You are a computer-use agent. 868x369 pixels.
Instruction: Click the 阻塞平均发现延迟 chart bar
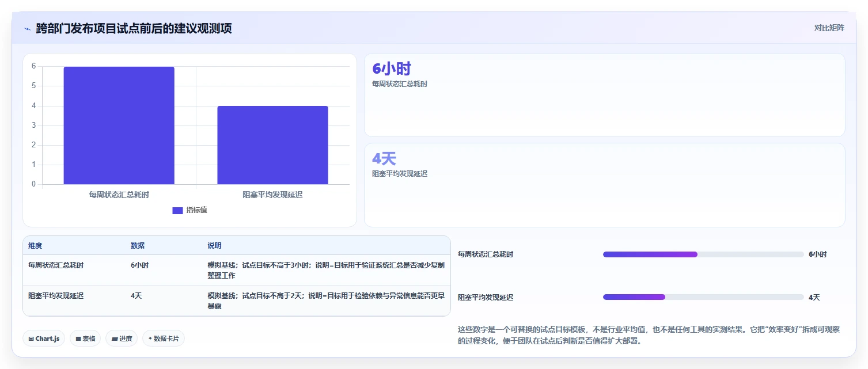coord(272,145)
